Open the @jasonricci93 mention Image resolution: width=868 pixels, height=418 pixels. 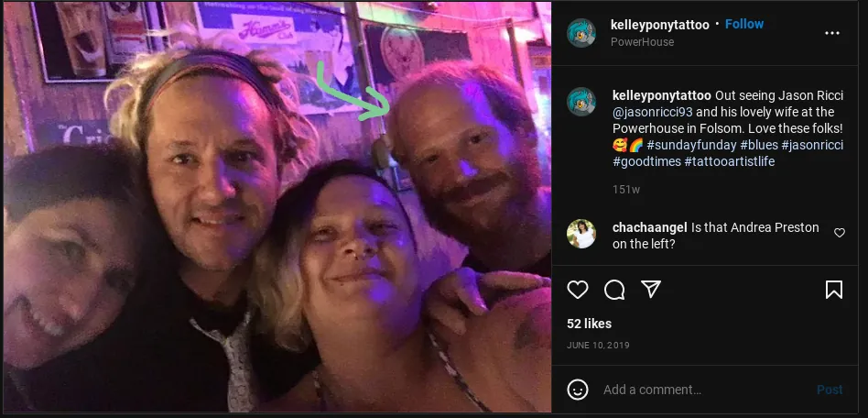tap(652, 113)
